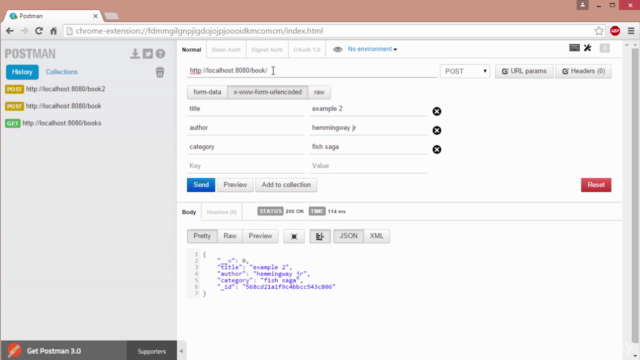This screenshot has height=360, width=640.
Task: Select the Normal auth tab
Action: point(191,49)
